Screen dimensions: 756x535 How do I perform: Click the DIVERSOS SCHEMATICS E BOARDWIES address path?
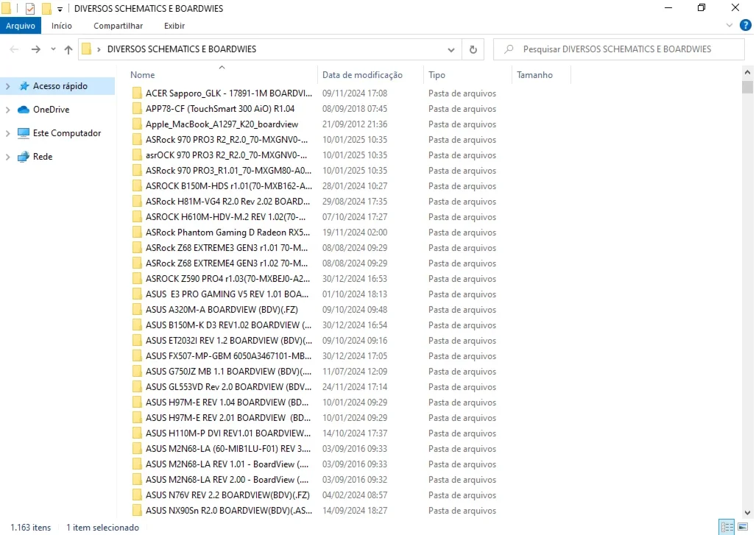[182, 49]
